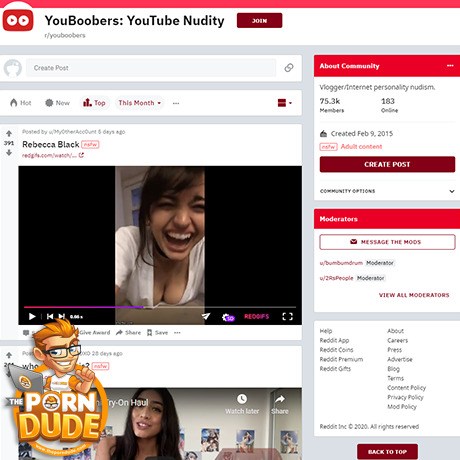Upvote the first post
Viewport: 460px width, 460px height.
pyautogui.click(x=9, y=134)
